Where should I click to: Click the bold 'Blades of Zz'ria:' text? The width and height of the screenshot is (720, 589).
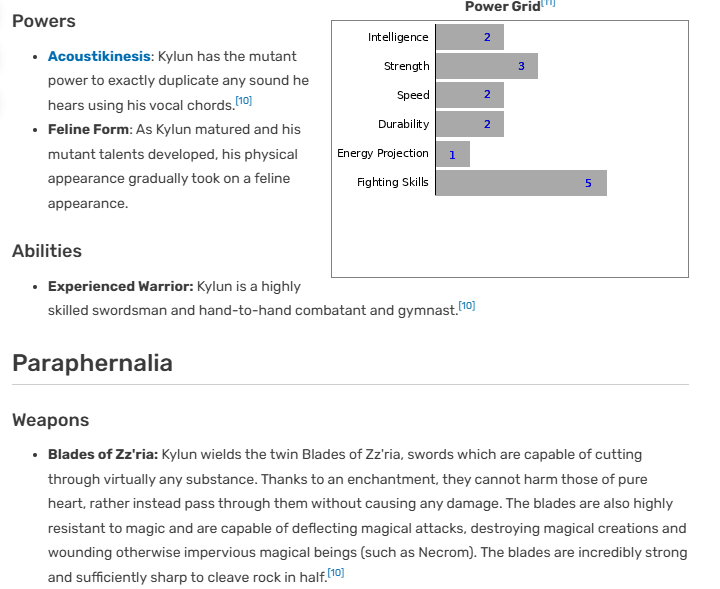(x=103, y=454)
